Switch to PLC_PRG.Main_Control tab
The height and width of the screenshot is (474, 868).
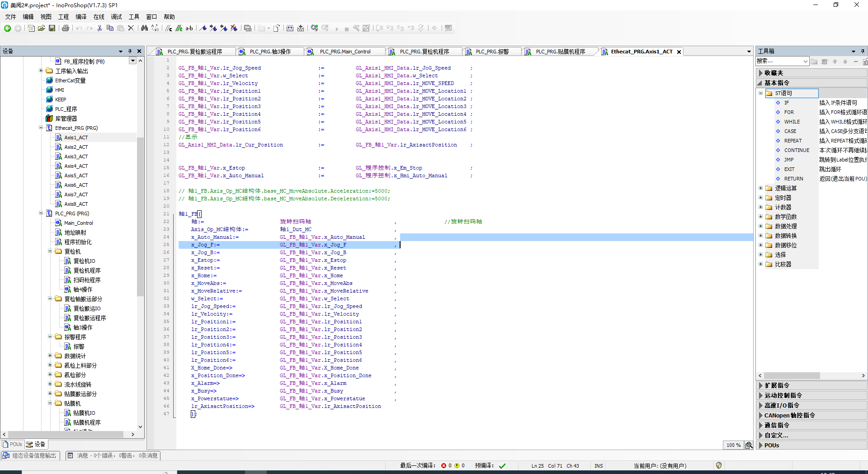345,52
